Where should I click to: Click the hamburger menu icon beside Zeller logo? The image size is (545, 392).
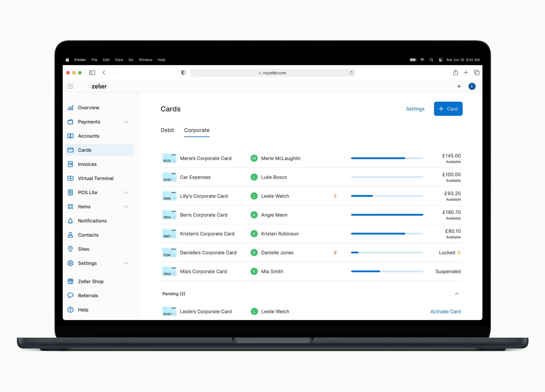70,86
